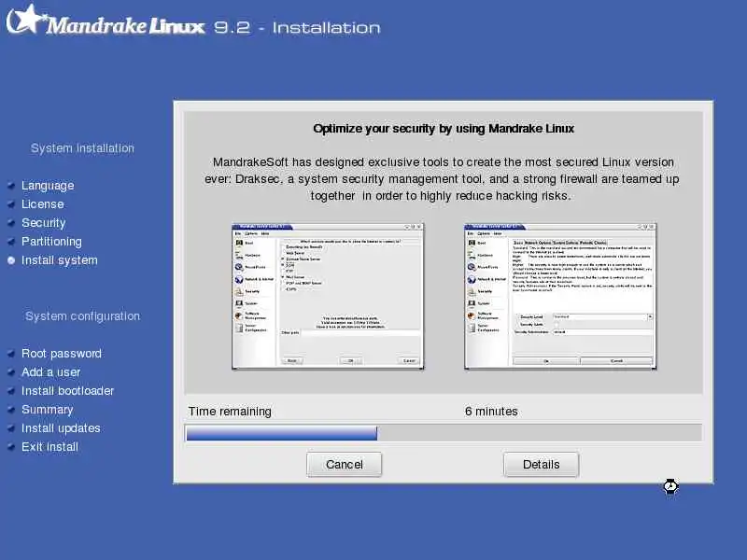Click the right Draksec screenshot thumbnail
The height and width of the screenshot is (560, 747).
[x=560, y=296]
